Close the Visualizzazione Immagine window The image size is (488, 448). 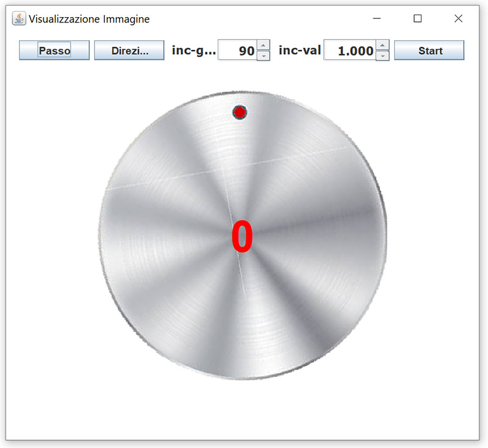click(x=459, y=19)
